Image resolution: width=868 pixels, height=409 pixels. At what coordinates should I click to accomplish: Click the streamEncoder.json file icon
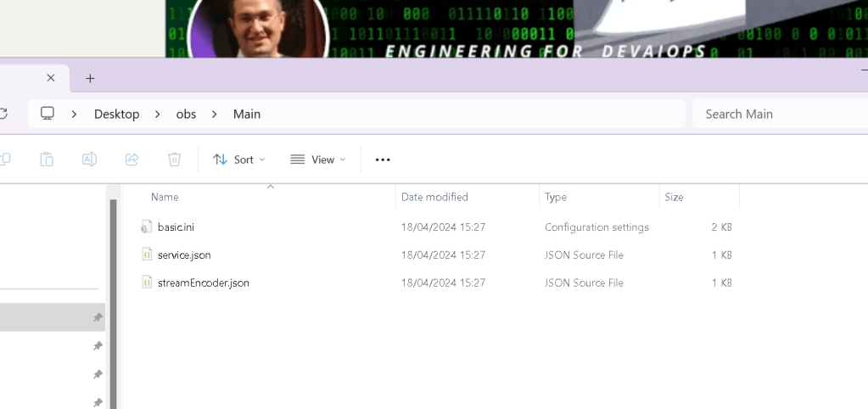click(x=147, y=283)
